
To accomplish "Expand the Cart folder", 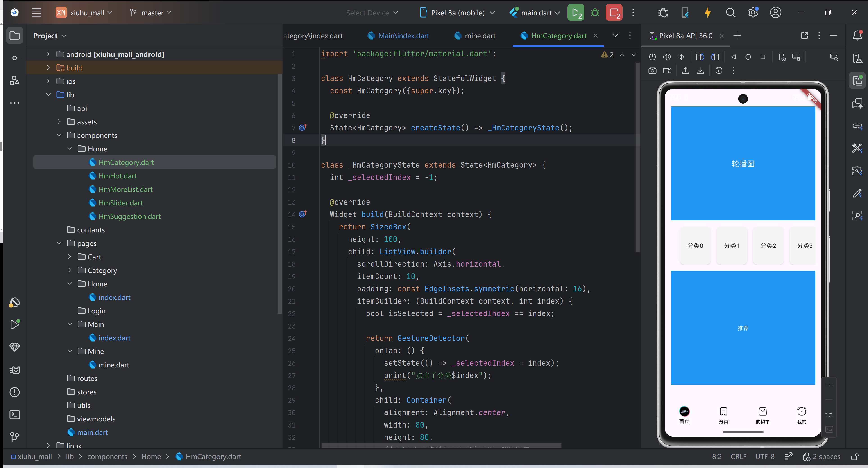I will [x=69, y=257].
